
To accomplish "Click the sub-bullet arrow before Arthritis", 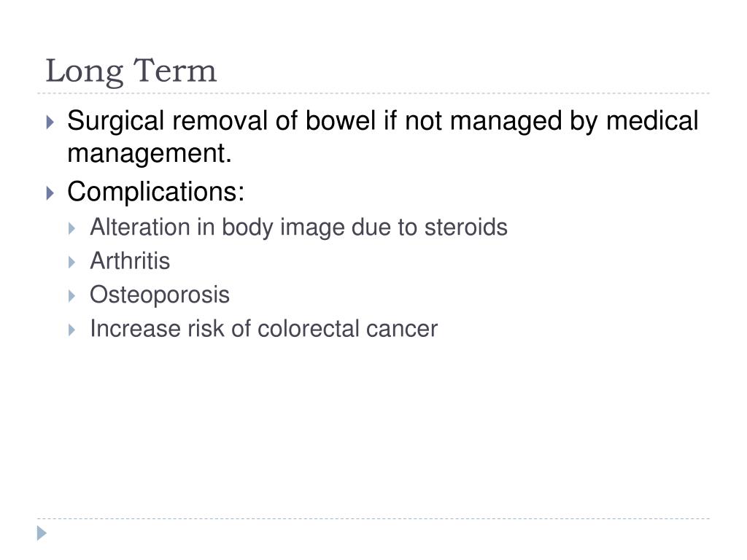I will pyautogui.click(x=72, y=262).
